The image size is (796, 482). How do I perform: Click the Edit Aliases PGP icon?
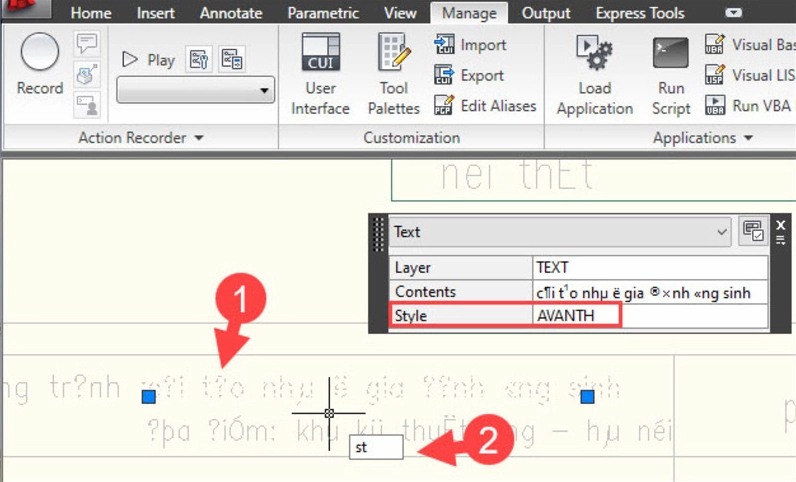[444, 106]
